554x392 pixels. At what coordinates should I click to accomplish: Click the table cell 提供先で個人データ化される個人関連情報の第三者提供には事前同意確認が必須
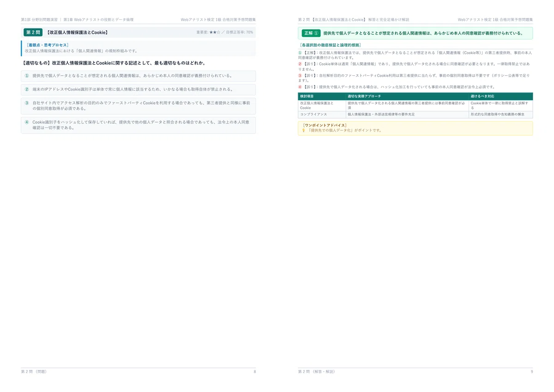[x=407, y=105]
